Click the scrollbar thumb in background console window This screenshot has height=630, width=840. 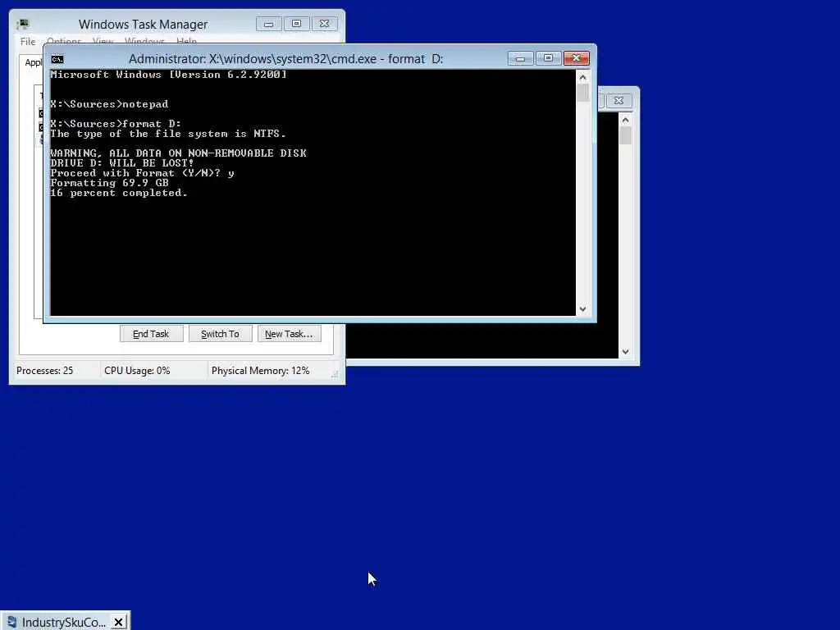[x=625, y=135]
